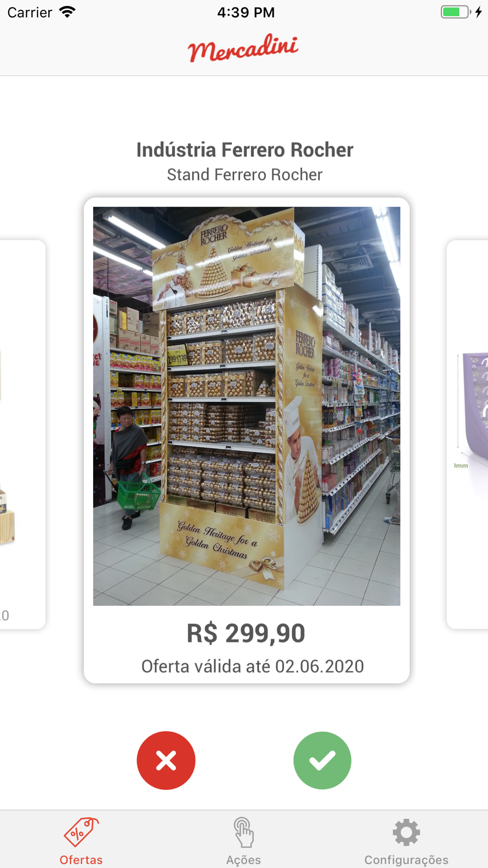488x868 pixels.
Task: Open the Ofertas tab tag icon
Action: (81, 832)
